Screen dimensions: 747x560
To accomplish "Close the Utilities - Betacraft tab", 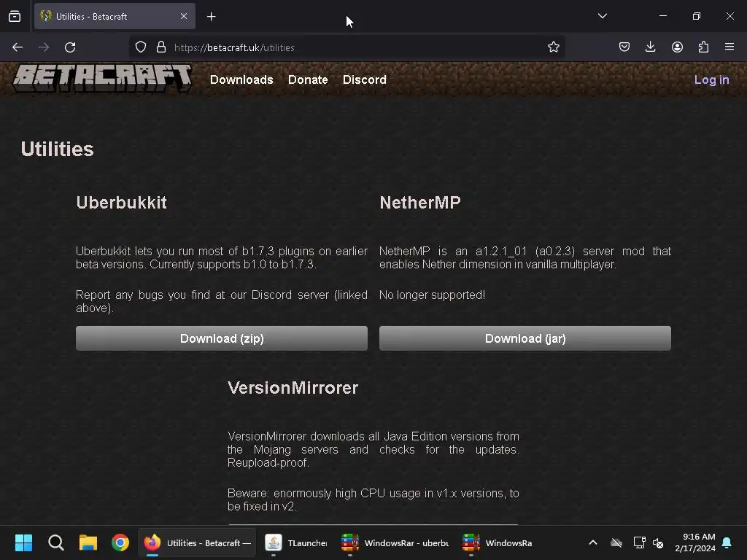I will coord(183,16).
